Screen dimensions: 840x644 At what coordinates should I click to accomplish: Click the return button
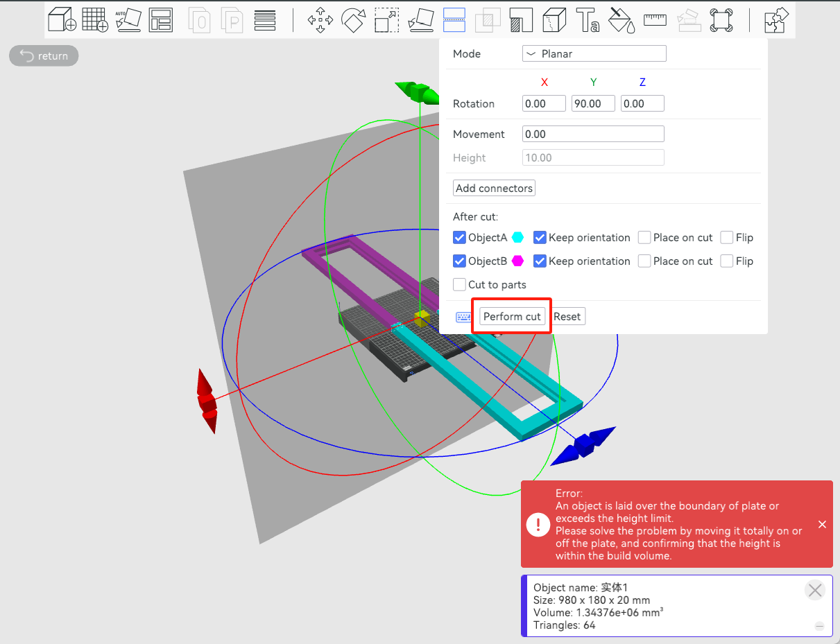point(44,56)
